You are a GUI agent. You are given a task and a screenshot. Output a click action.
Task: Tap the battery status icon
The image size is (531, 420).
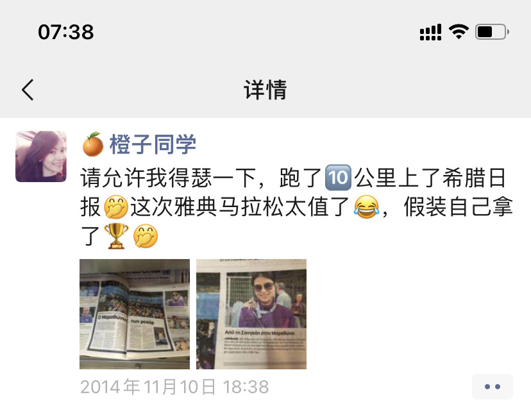pos(492,32)
